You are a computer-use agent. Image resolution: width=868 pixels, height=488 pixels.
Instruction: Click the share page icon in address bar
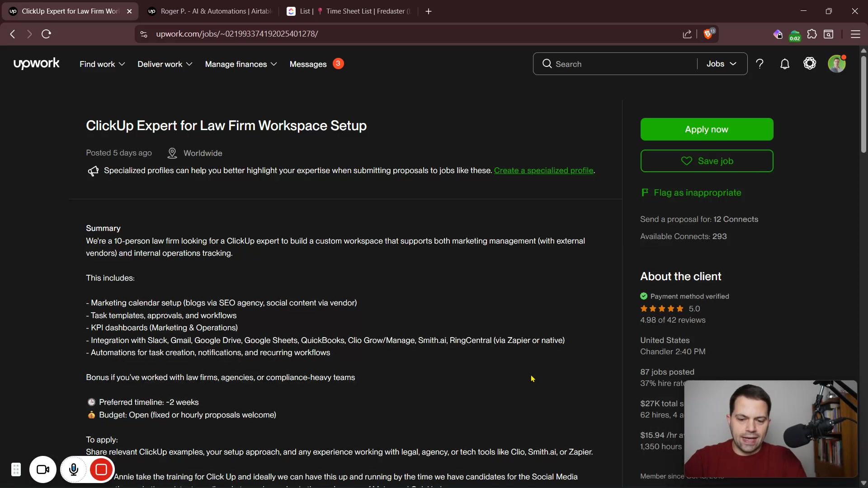687,34
